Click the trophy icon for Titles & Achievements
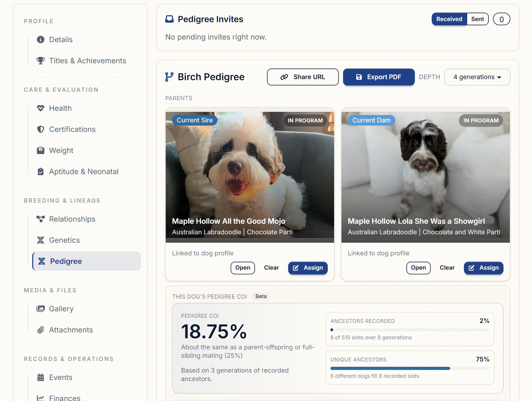The image size is (532, 401). (41, 61)
